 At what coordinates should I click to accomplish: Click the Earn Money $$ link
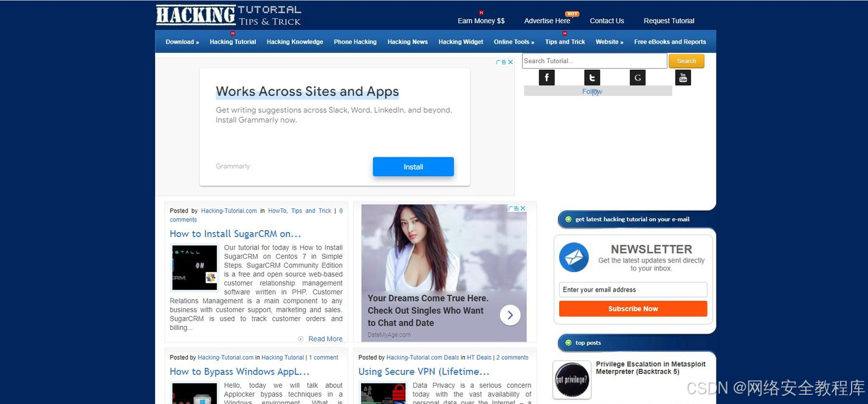[x=481, y=21]
